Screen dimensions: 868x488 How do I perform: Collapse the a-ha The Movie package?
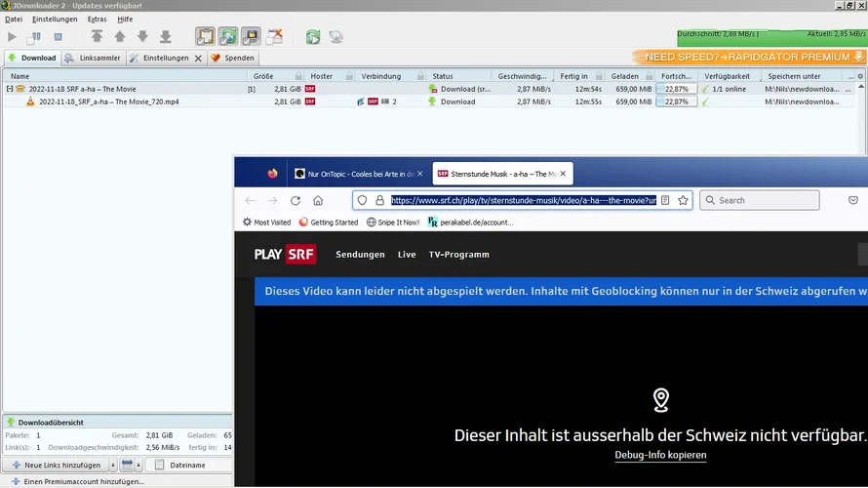click(x=10, y=89)
